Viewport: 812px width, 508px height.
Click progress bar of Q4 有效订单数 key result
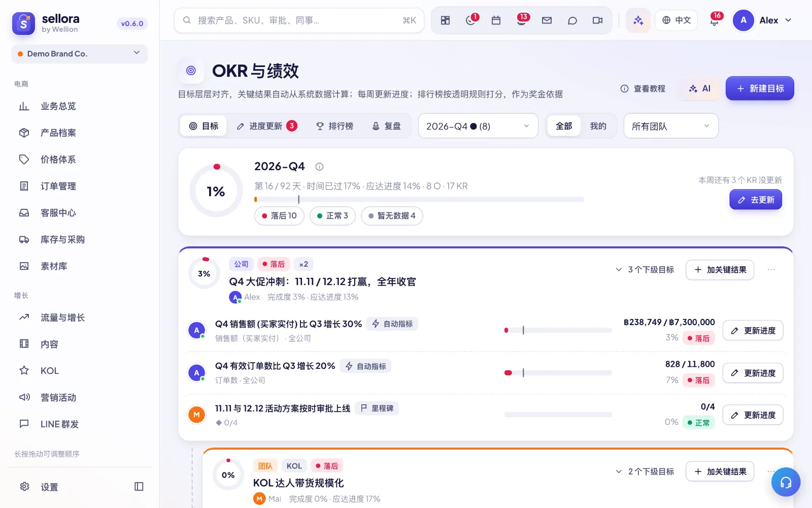[558, 373]
